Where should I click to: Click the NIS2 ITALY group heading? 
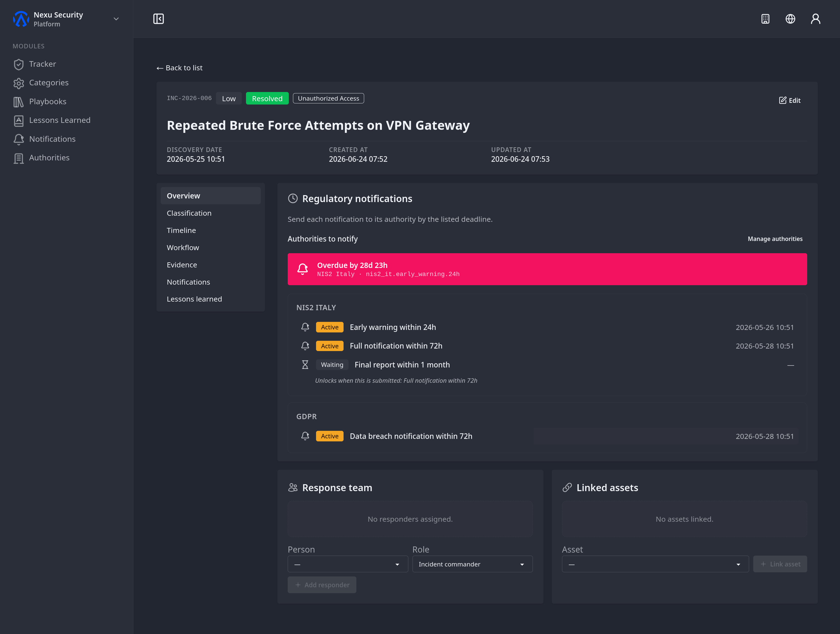[316, 308]
